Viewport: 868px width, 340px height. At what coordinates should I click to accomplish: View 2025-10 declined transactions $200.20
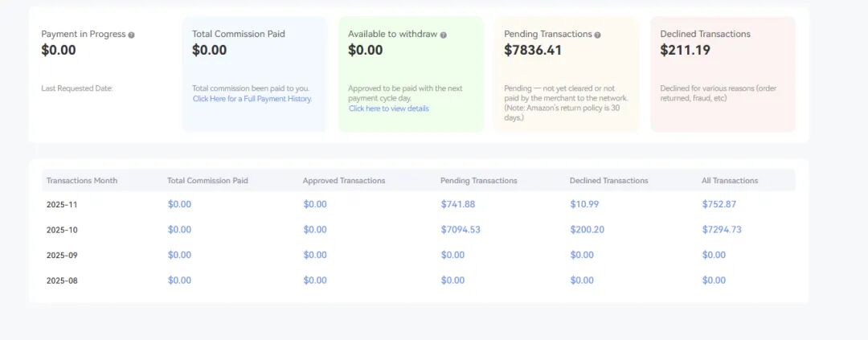(x=587, y=230)
